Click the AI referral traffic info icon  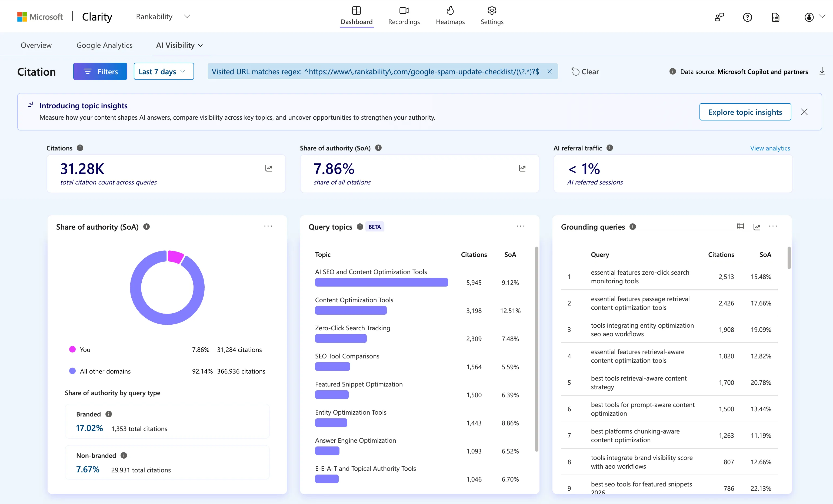pos(609,148)
